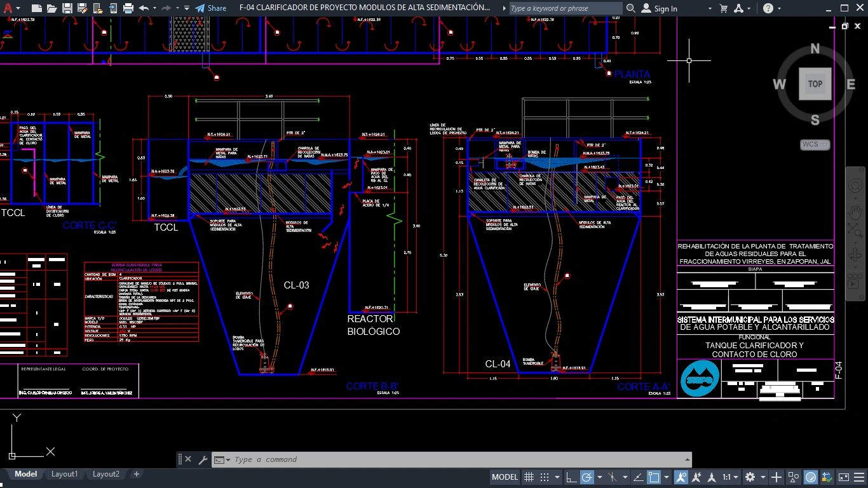This screenshot has width=868, height=488.
Task: Toggle Polar Tracking in the status bar
Action: (587, 477)
